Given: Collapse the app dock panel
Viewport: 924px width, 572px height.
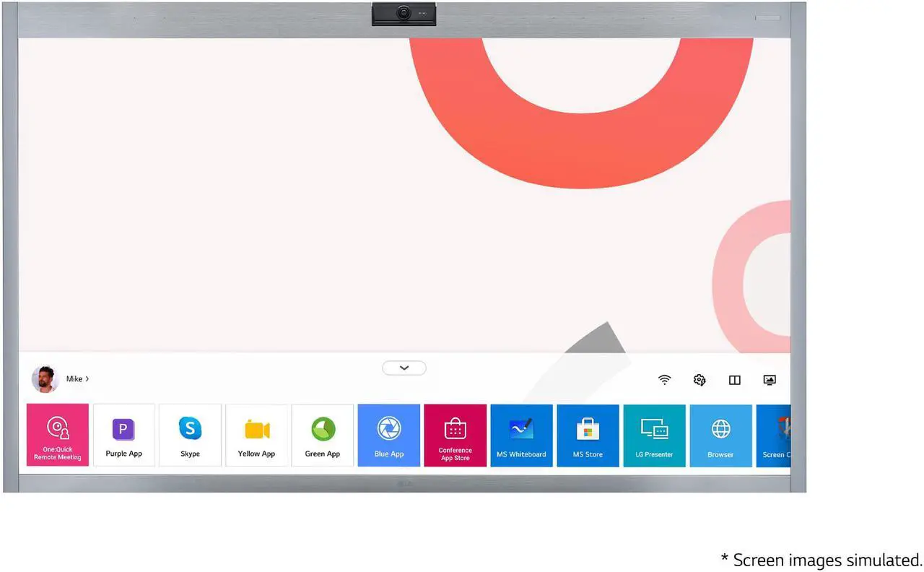Looking at the screenshot, I should click(x=404, y=368).
